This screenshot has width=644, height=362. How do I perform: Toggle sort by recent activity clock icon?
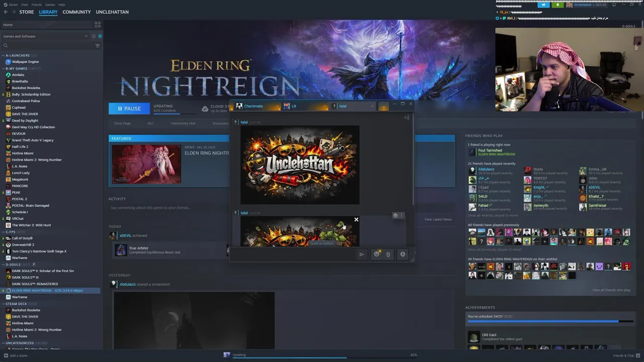[x=94, y=36]
